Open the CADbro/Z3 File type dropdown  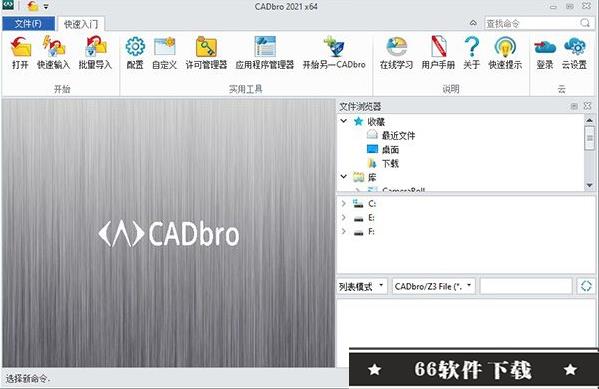point(434,286)
